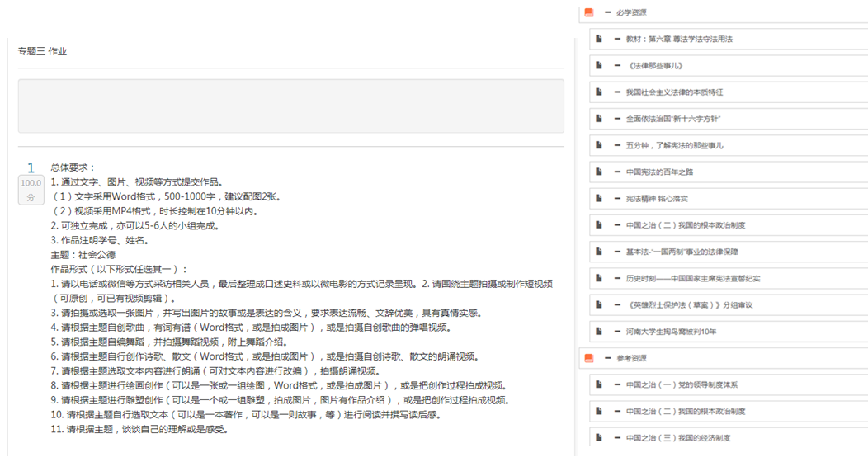Collapse the 中国之治（一）党的领导制度体系 row minus sign
The image size is (868, 462).
pyautogui.click(x=617, y=384)
